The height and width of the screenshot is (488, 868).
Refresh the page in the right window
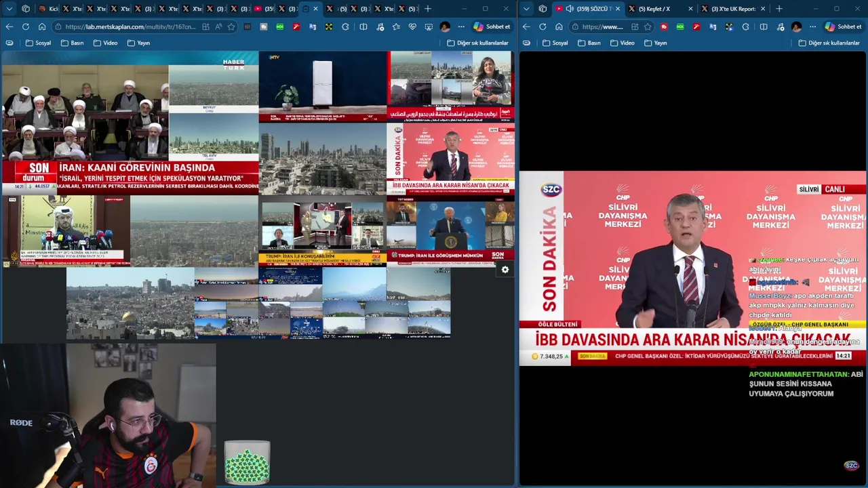point(542,26)
